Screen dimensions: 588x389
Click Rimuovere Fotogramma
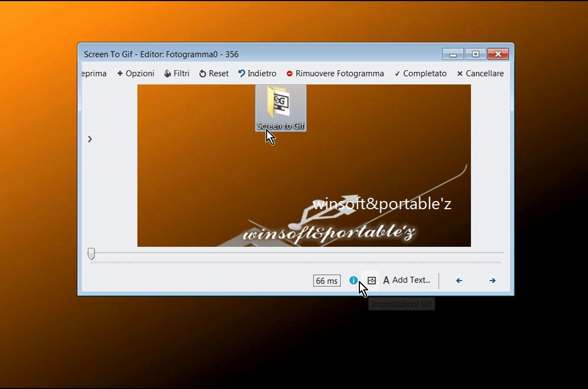[x=335, y=73]
